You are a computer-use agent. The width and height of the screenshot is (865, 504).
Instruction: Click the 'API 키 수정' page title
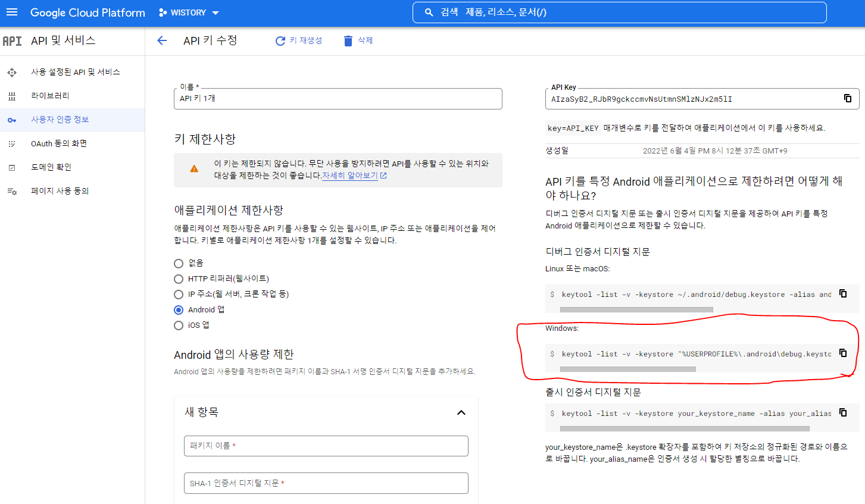pyautogui.click(x=210, y=40)
